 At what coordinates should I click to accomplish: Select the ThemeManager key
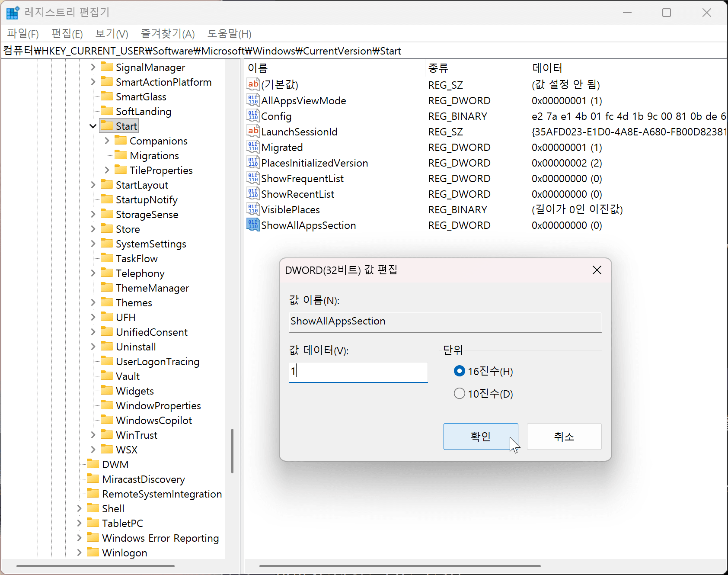152,288
